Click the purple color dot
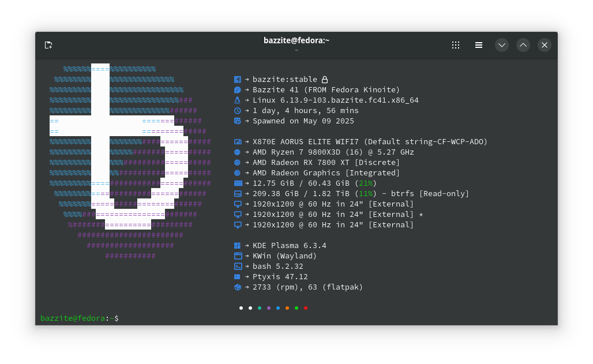Screen dimensions: 593x364 pyautogui.click(x=269, y=308)
